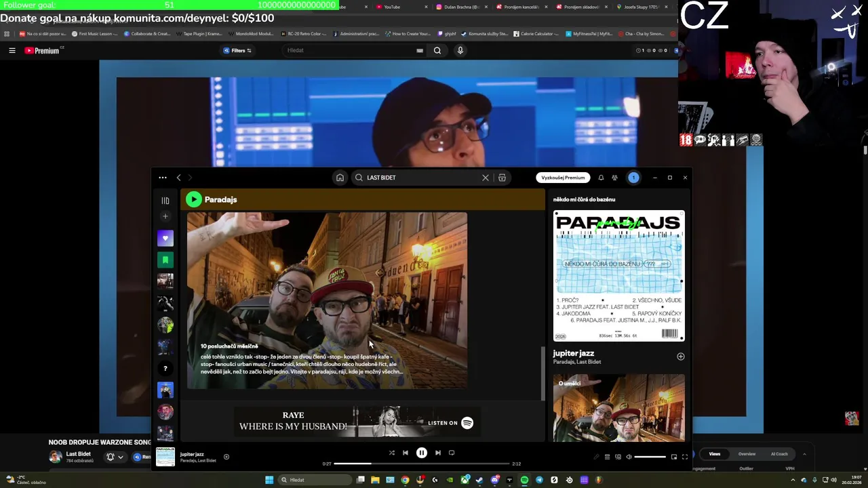Click the YouTube search magnifier button
The height and width of the screenshot is (488, 868).
[x=437, y=50]
